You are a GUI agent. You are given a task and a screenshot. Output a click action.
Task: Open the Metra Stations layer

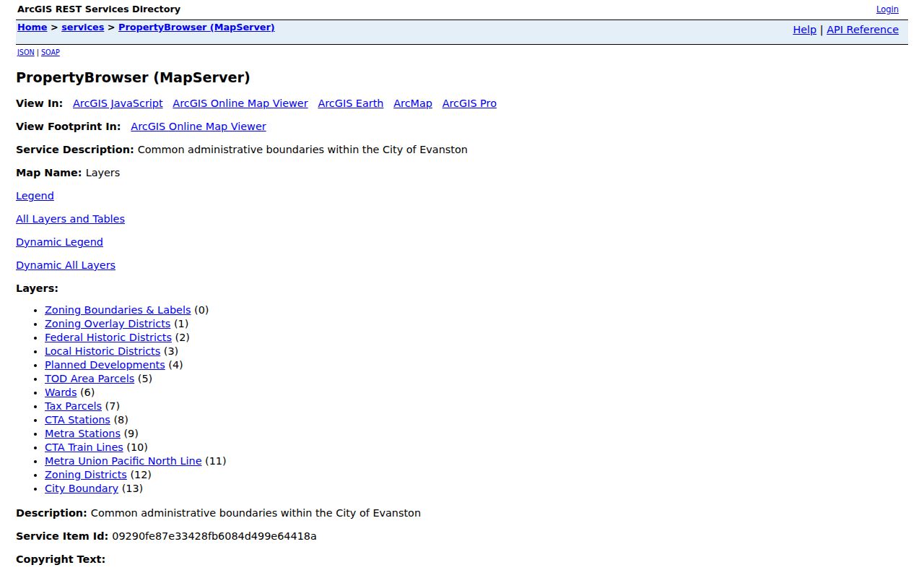coord(82,433)
